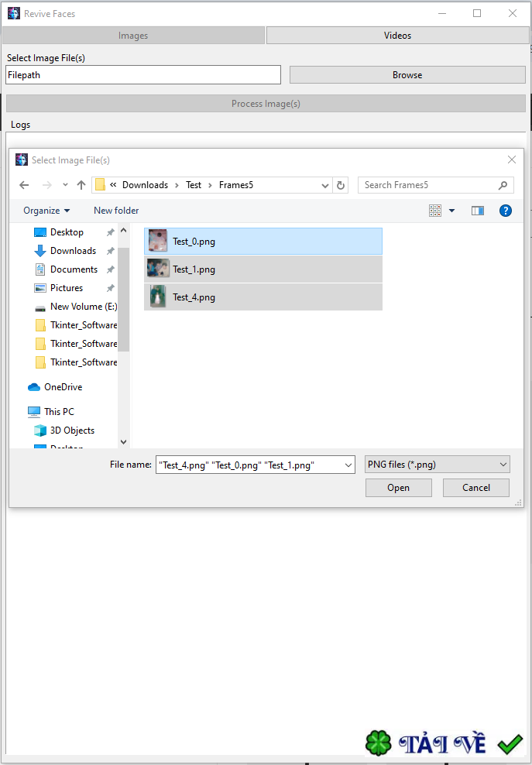The height and width of the screenshot is (765, 532).
Task: Open Pictures in navigation pane
Action: [67, 288]
